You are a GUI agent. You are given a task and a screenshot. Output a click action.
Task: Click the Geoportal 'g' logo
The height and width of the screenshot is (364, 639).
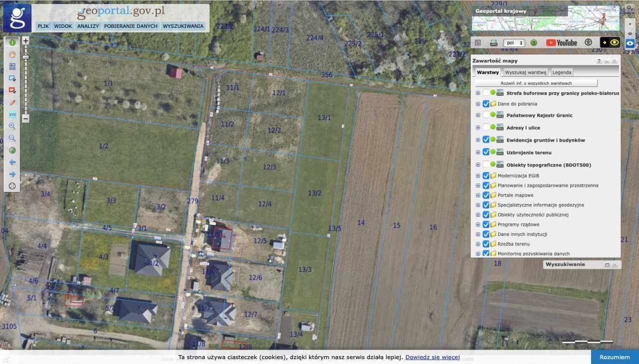(17, 18)
